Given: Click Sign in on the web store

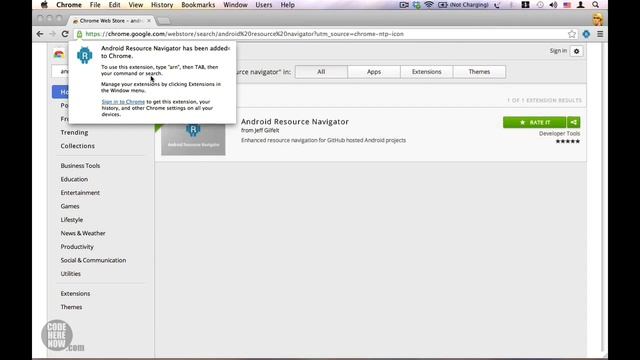Looking at the screenshot, I should 558,51.
